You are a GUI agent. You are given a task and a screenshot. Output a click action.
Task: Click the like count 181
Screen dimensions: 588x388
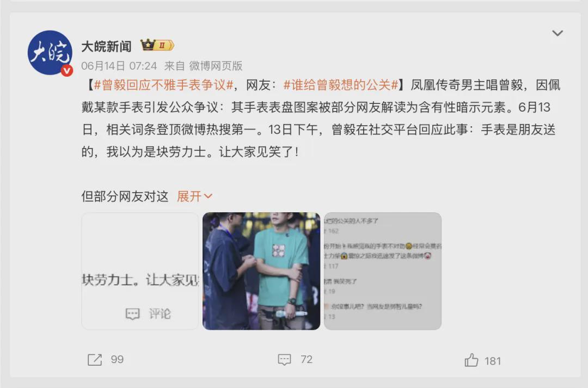(492, 361)
